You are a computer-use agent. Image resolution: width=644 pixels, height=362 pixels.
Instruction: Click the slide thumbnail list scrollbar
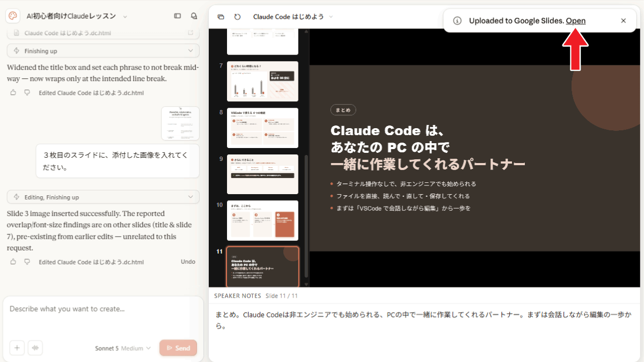(306, 216)
